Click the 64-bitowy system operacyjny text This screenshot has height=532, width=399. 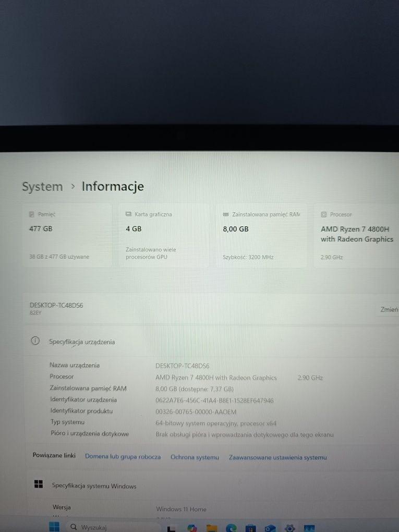pos(216,423)
